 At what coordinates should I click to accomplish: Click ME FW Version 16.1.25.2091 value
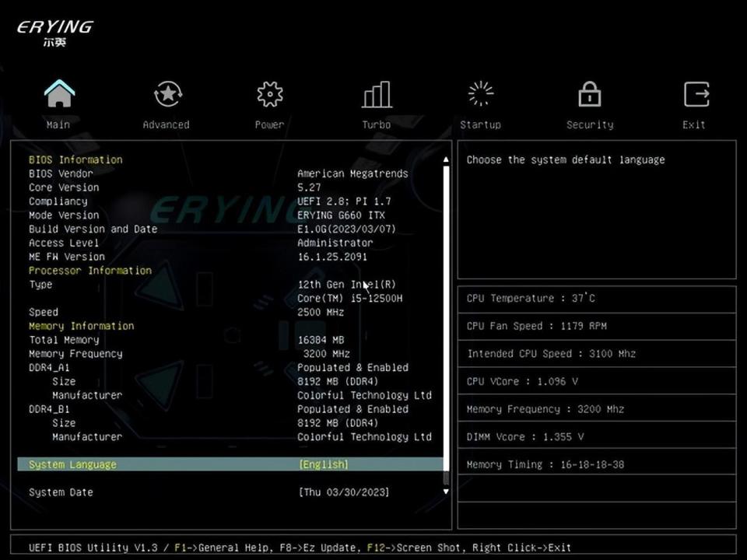(332, 256)
